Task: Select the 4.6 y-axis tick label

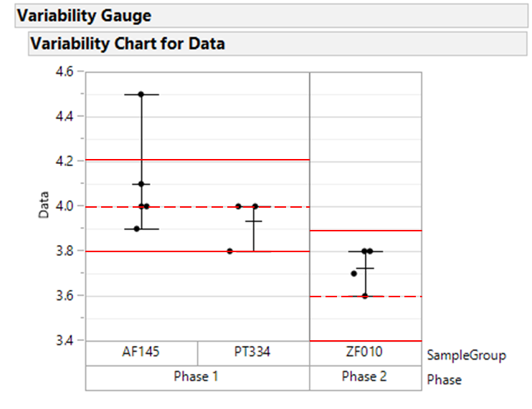Action: click(64, 72)
